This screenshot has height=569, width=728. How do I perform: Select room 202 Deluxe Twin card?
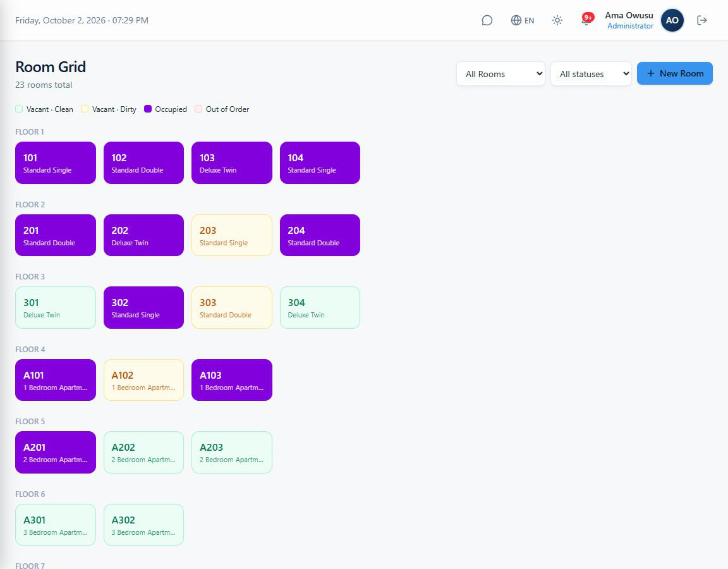[143, 235]
